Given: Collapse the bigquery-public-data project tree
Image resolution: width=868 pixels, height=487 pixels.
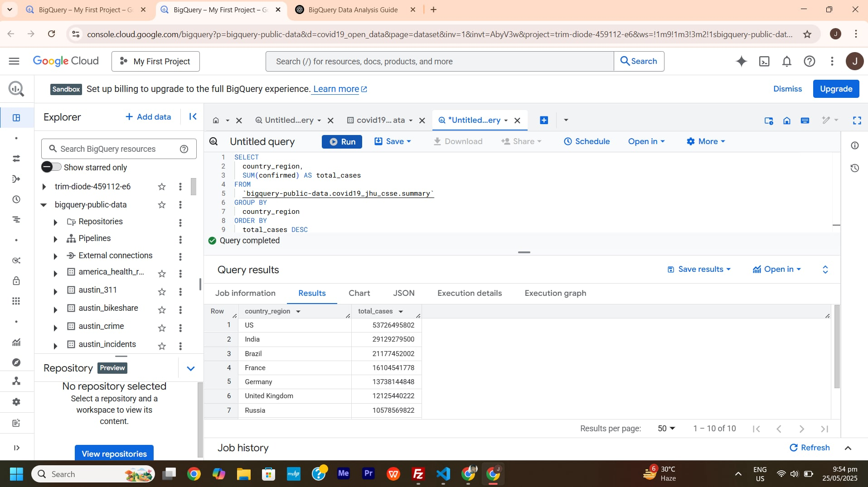Looking at the screenshot, I should tap(44, 205).
